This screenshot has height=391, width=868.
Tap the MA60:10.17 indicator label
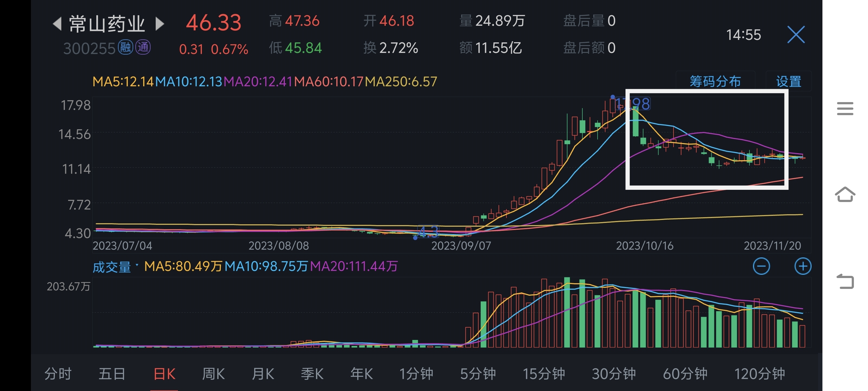pyautogui.click(x=328, y=82)
